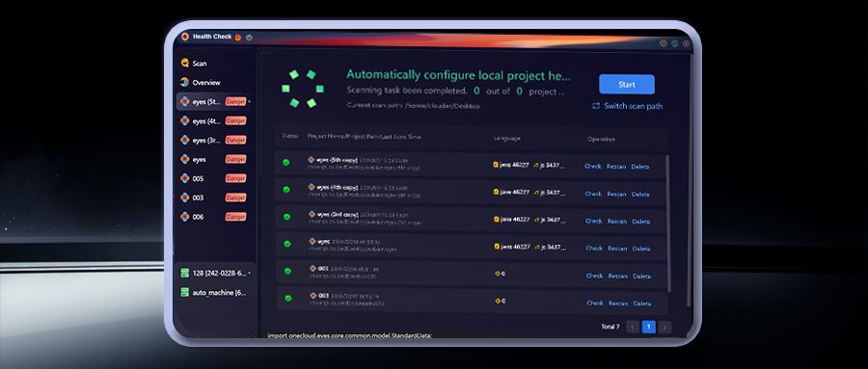The width and height of the screenshot is (868, 369).
Task: Click Delete for eyes (5th copy) row
Action: [640, 167]
